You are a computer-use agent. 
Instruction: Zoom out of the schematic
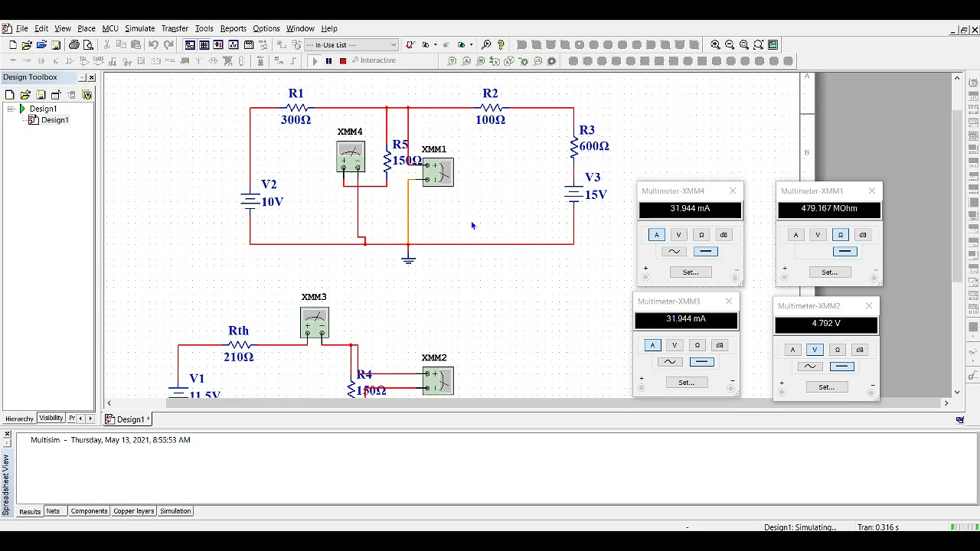[730, 45]
